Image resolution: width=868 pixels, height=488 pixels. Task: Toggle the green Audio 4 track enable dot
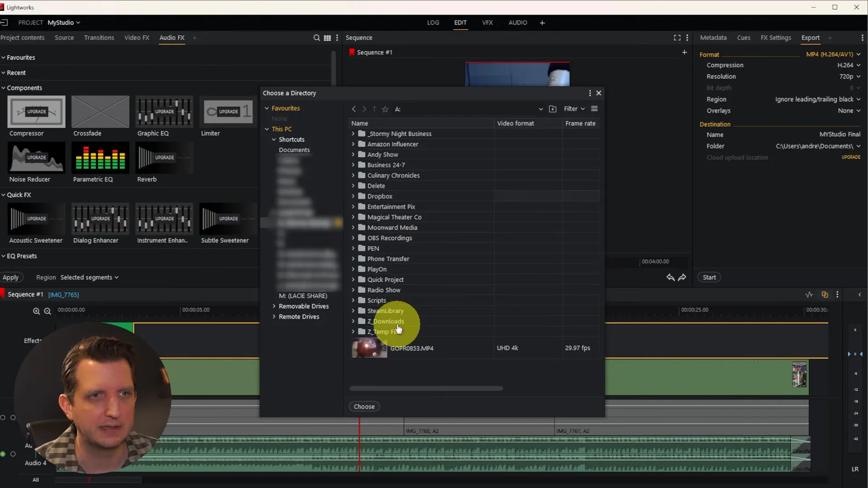point(3,454)
